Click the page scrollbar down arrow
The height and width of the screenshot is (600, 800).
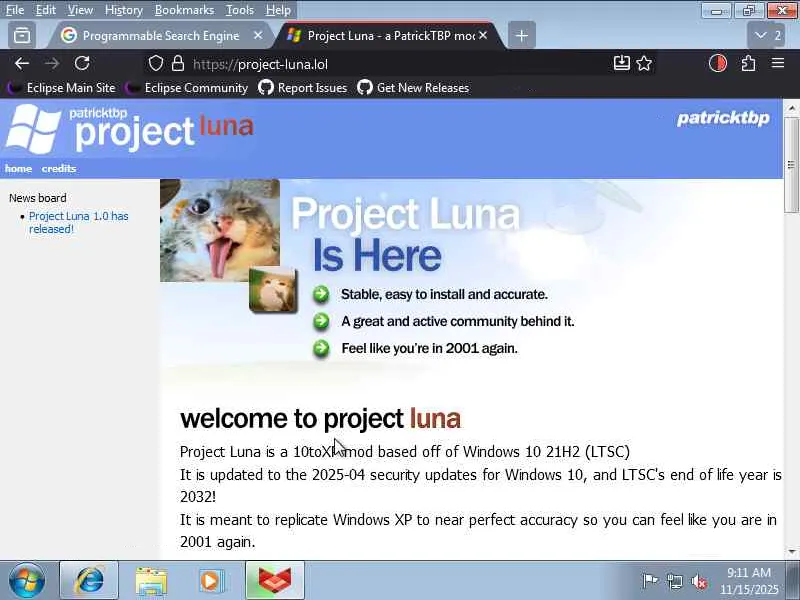point(791,552)
